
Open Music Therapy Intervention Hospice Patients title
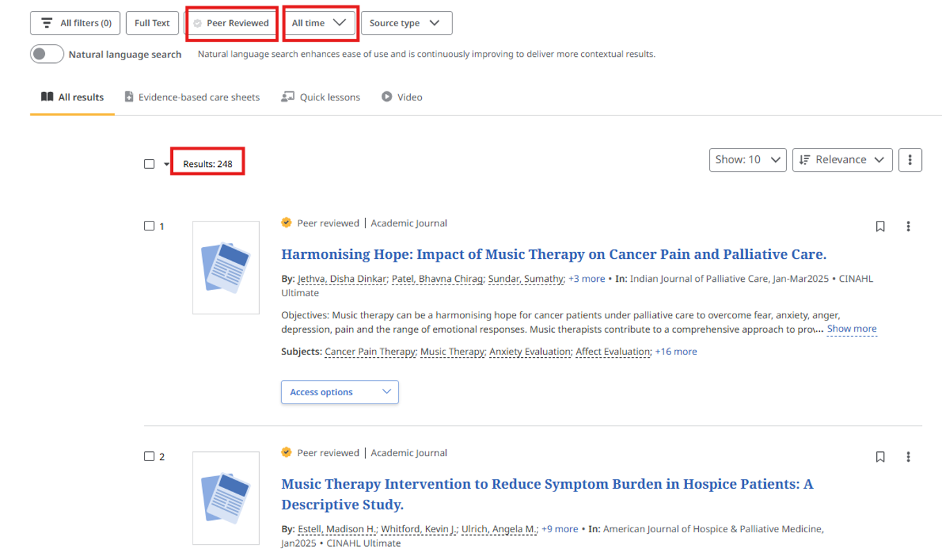pyautogui.click(x=547, y=494)
